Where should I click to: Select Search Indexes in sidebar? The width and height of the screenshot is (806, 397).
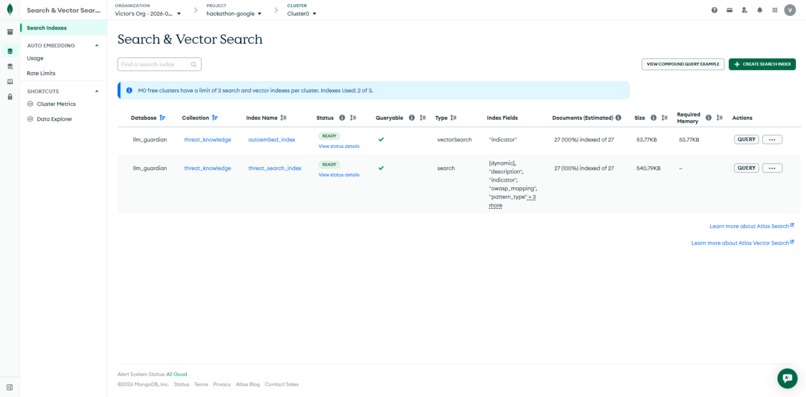coord(64,28)
